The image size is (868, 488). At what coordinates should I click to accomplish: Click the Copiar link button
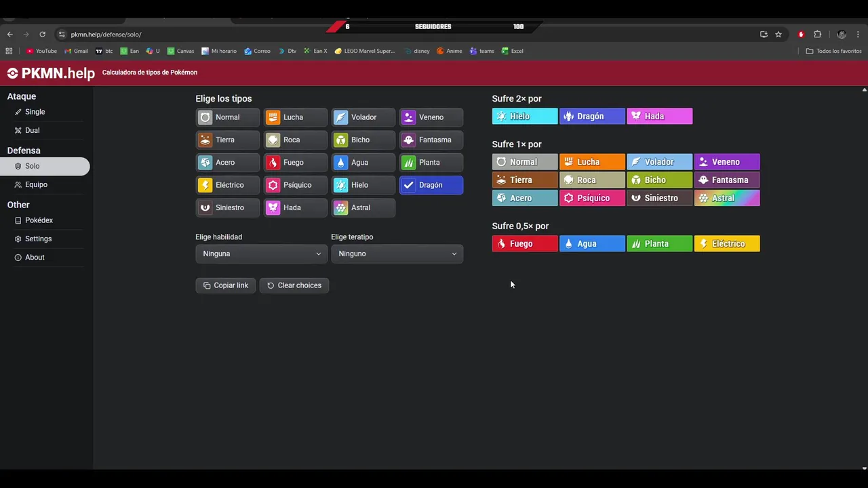pos(226,285)
